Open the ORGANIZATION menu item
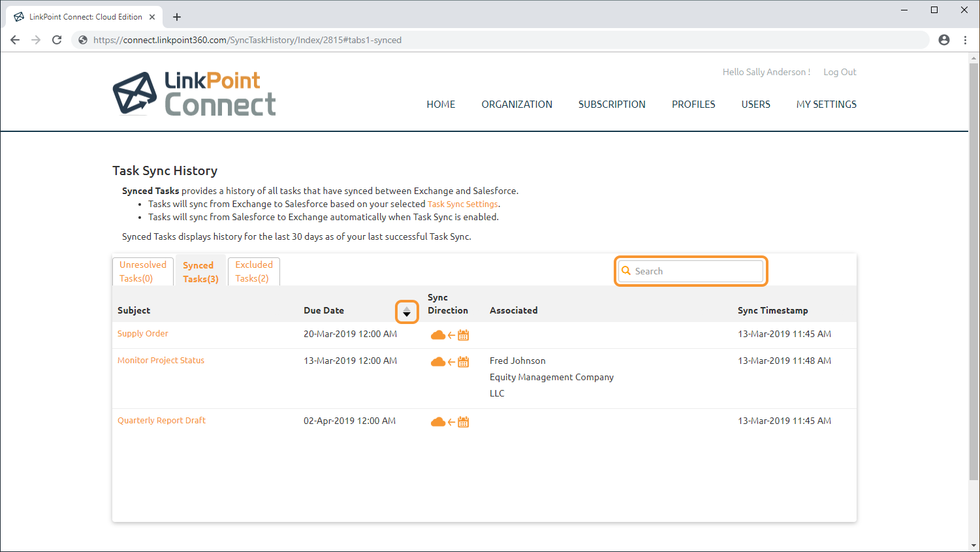This screenshot has width=980, height=552. [517, 105]
